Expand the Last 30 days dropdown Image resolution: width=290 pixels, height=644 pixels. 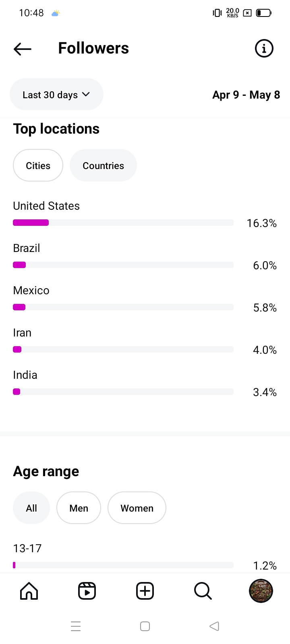pyautogui.click(x=56, y=95)
